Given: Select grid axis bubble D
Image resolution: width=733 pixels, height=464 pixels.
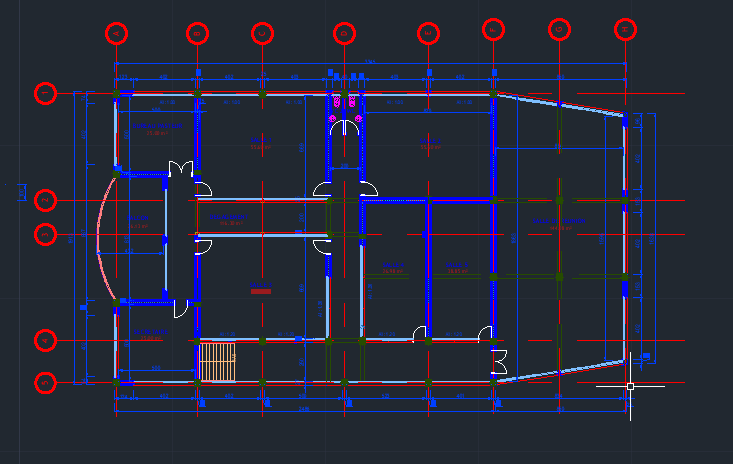Looking at the screenshot, I should pos(345,33).
